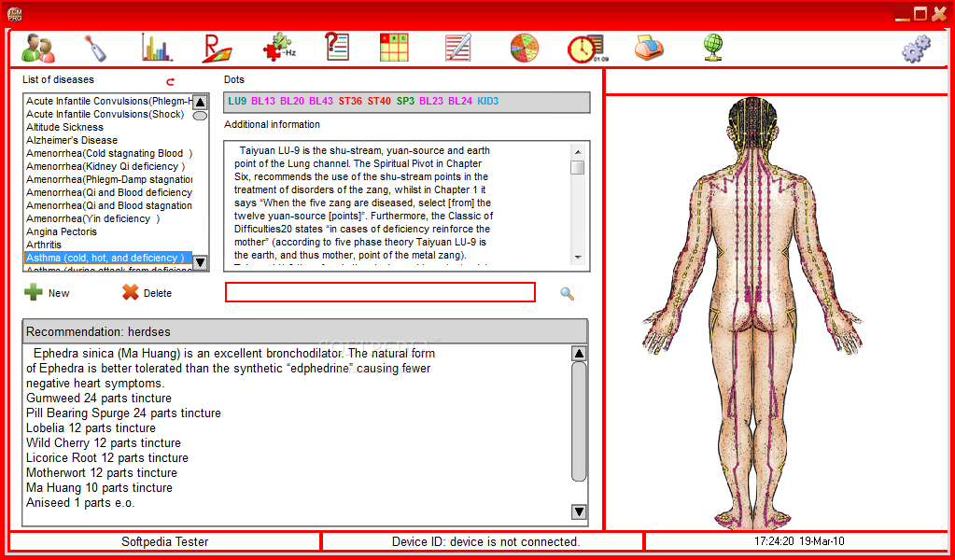Open the patients icon with two people
Screen dimensions: 955x560
(x=38, y=49)
